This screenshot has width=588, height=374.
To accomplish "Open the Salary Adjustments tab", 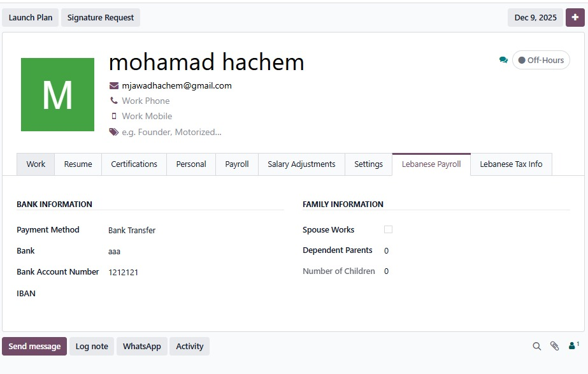I will (301, 164).
